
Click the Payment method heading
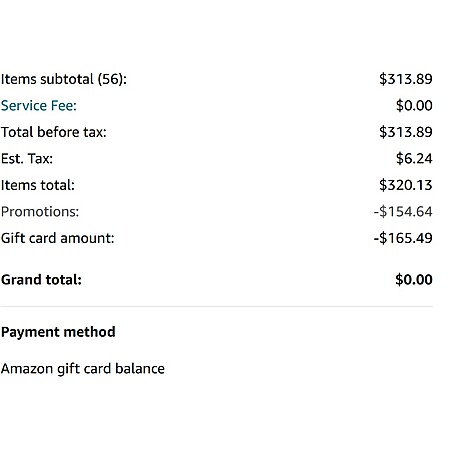[58, 332]
